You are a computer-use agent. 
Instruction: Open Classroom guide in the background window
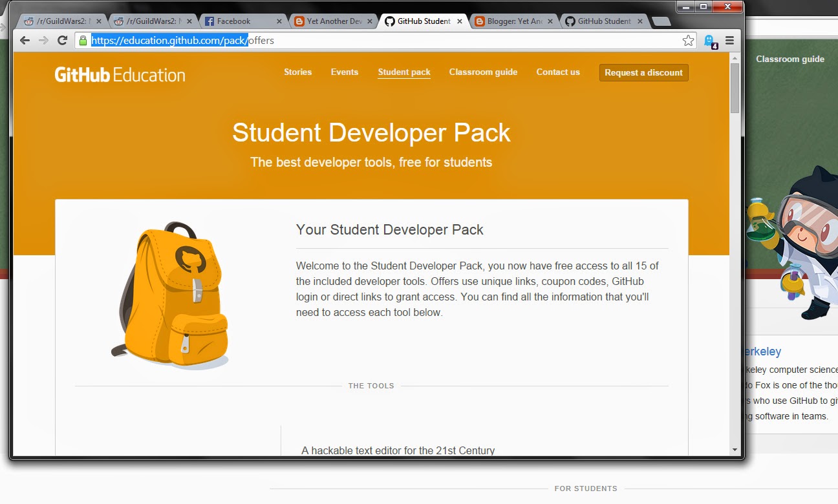[790, 59]
